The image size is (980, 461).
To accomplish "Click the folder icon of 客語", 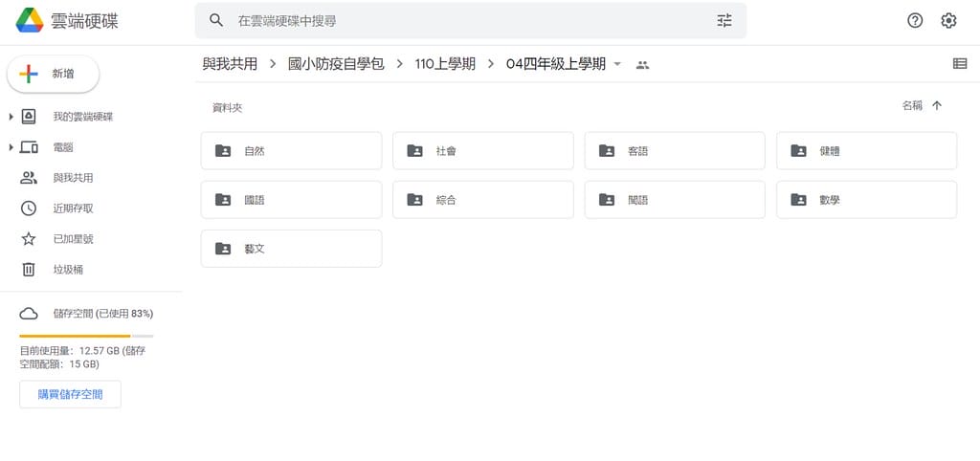I will click(x=607, y=150).
